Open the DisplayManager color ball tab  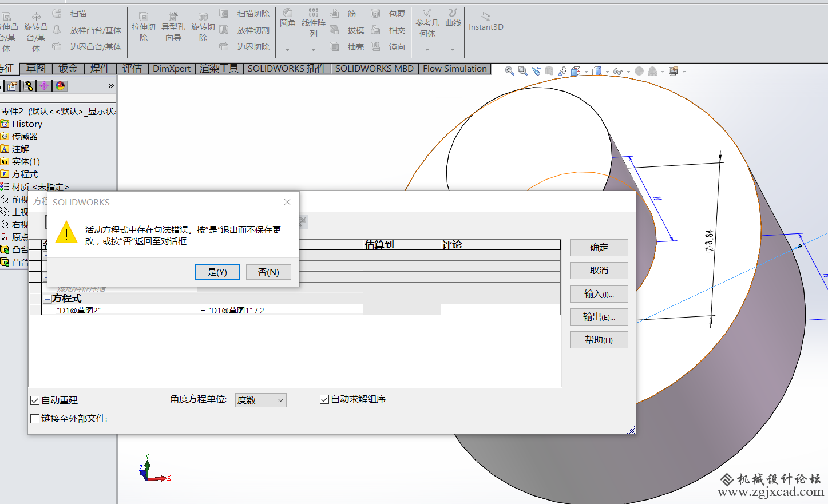point(60,86)
